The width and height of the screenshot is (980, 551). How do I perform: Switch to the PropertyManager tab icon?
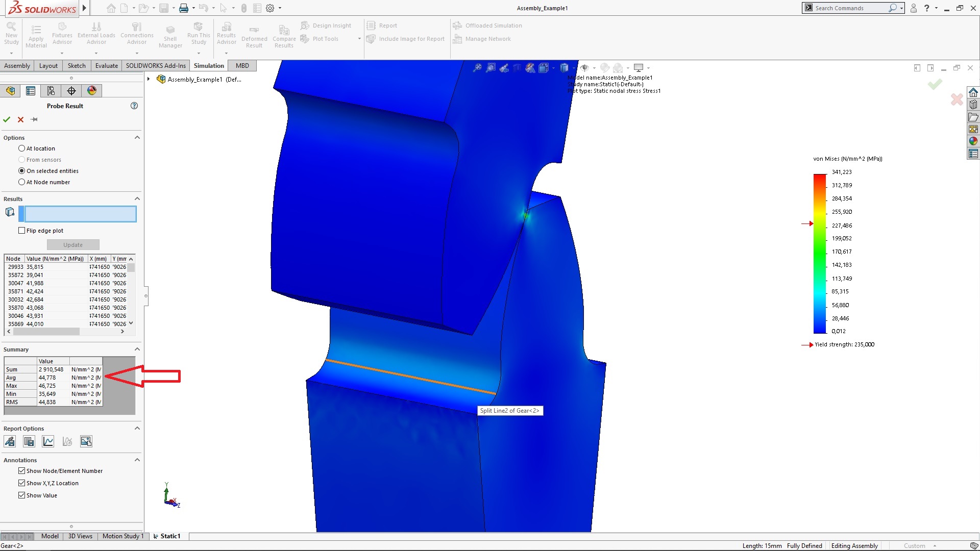coord(31,91)
